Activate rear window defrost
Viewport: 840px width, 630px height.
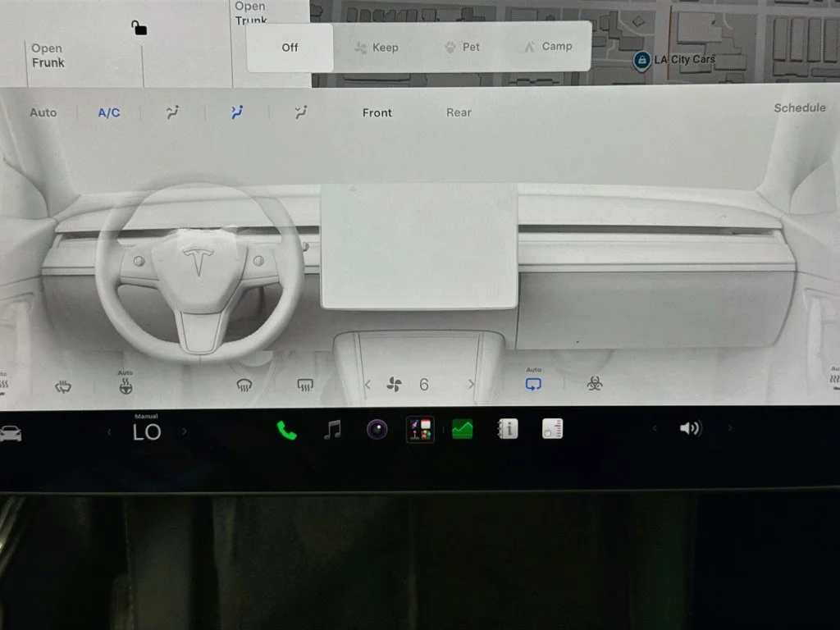point(305,386)
